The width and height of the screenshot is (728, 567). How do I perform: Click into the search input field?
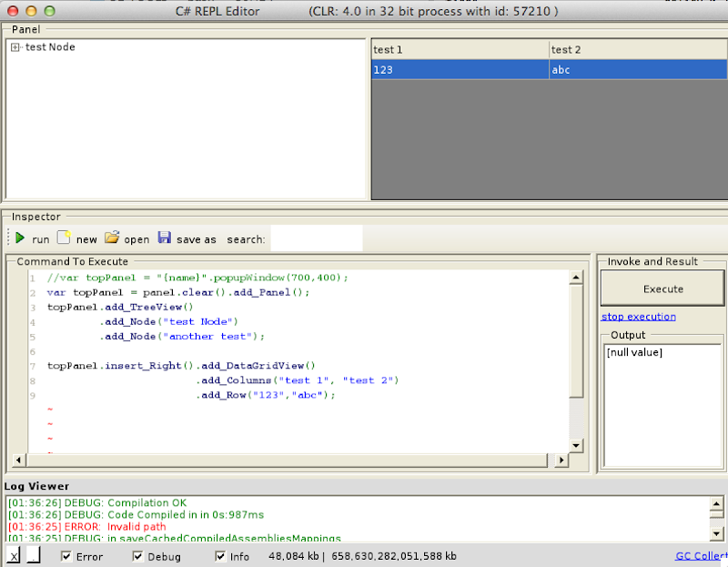point(316,238)
